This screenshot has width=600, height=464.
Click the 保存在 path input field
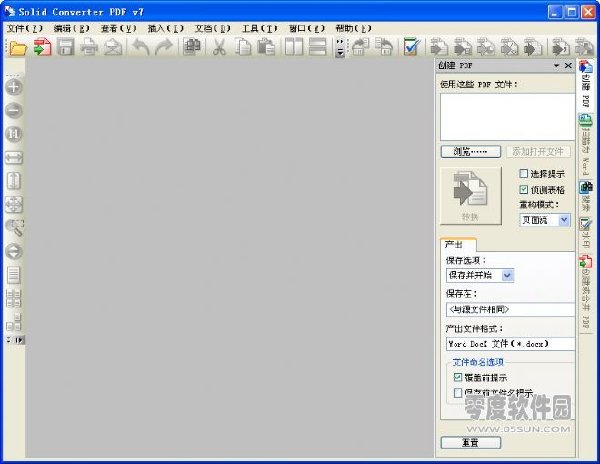tap(510, 309)
